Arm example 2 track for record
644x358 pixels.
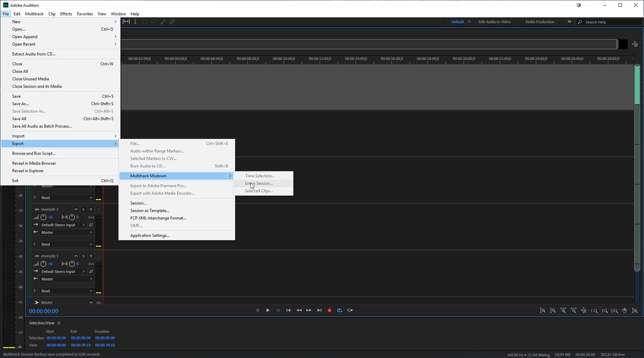pyautogui.click(x=91, y=209)
